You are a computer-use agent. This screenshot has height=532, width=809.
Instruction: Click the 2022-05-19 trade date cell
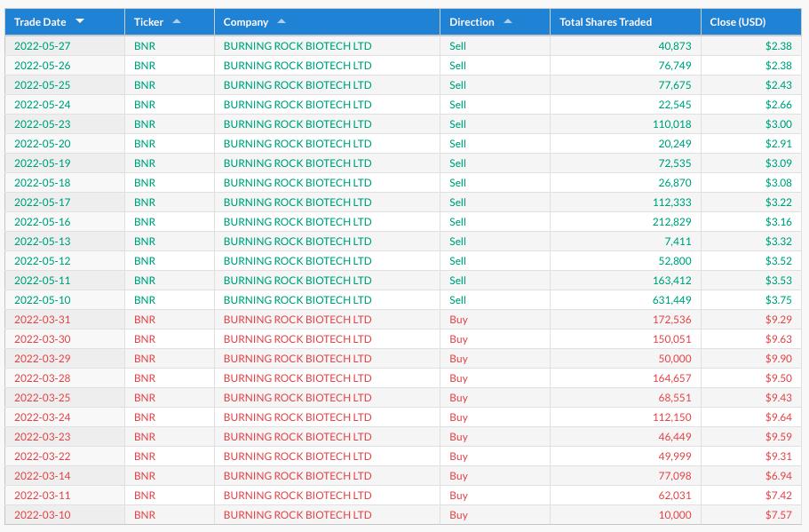pos(42,163)
